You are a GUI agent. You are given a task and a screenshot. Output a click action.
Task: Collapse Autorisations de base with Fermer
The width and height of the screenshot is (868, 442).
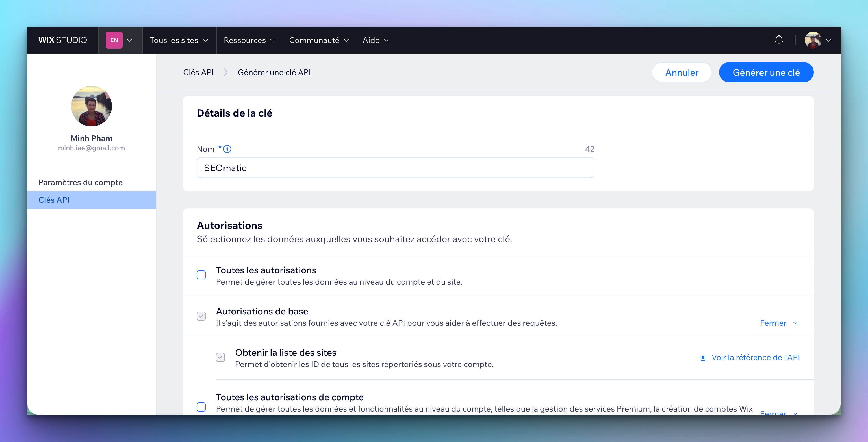[779, 323]
